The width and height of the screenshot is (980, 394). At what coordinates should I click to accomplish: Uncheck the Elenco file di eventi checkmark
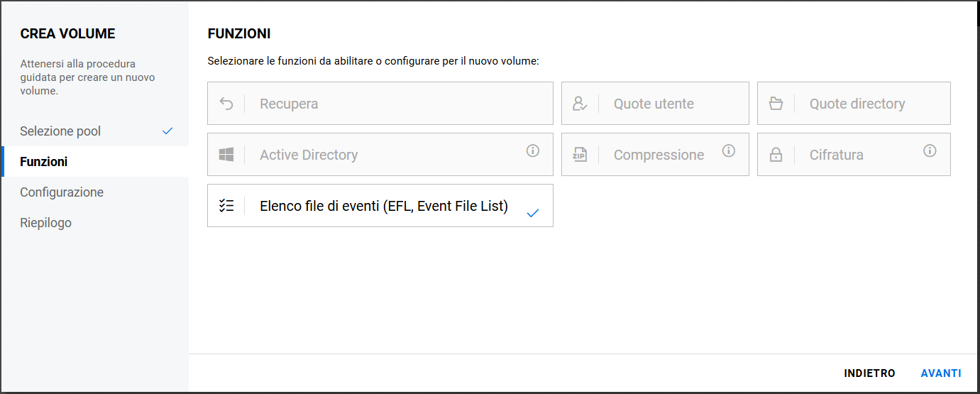pyautogui.click(x=533, y=212)
